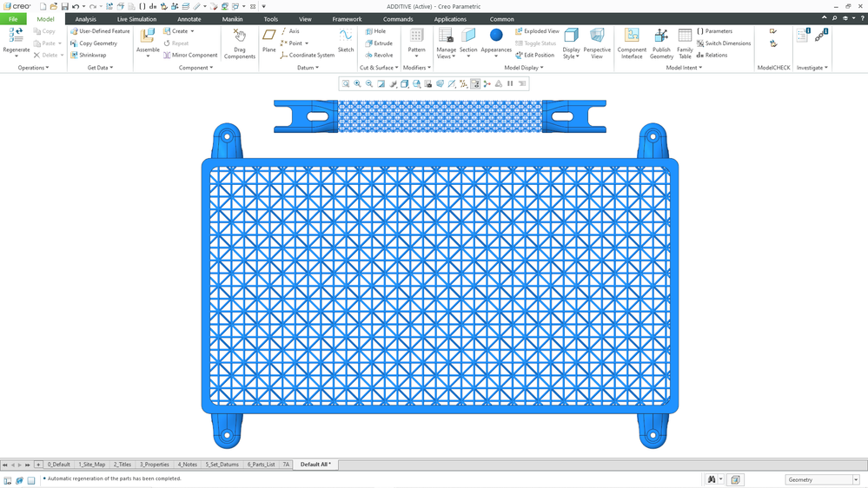This screenshot has height=488, width=868.
Task: Insert a Coordinate System
Action: tap(308, 56)
